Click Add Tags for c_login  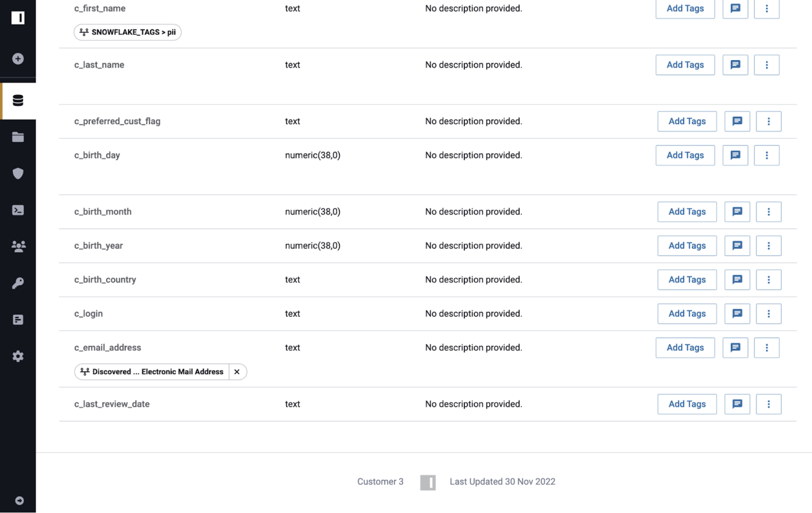pos(687,314)
